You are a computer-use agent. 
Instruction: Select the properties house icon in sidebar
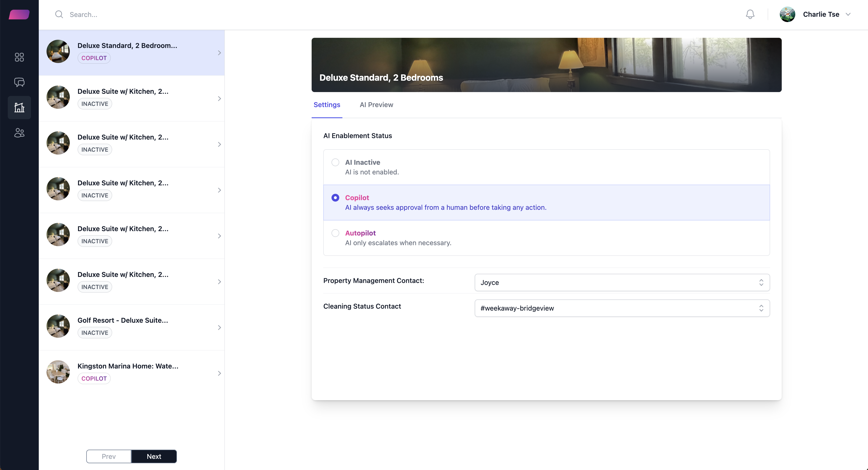tap(19, 108)
